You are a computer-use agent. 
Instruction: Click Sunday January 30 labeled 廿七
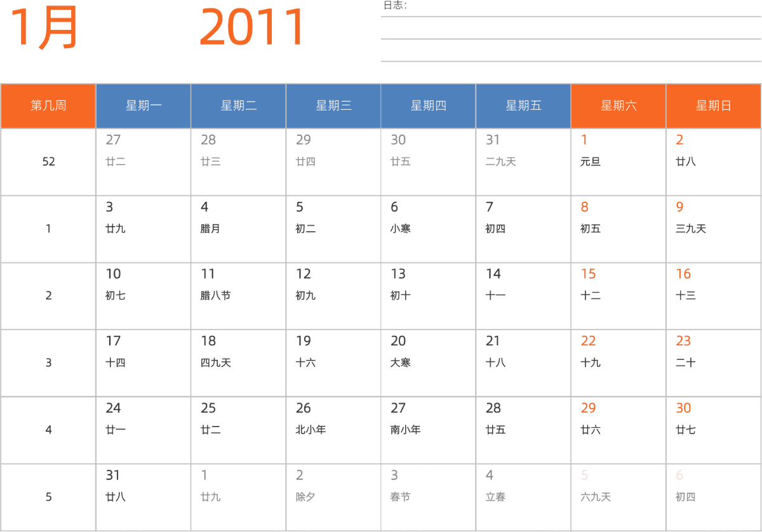[x=713, y=430]
